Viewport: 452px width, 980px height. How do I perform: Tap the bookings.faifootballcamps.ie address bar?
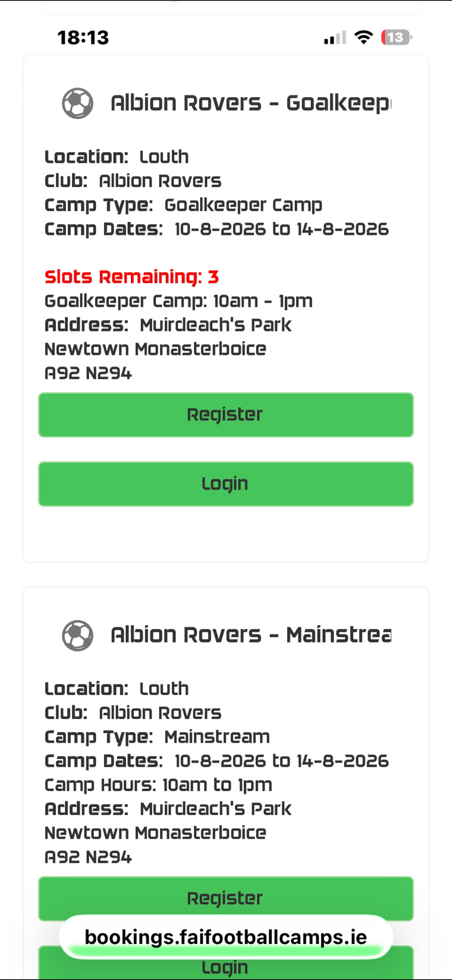click(x=226, y=937)
